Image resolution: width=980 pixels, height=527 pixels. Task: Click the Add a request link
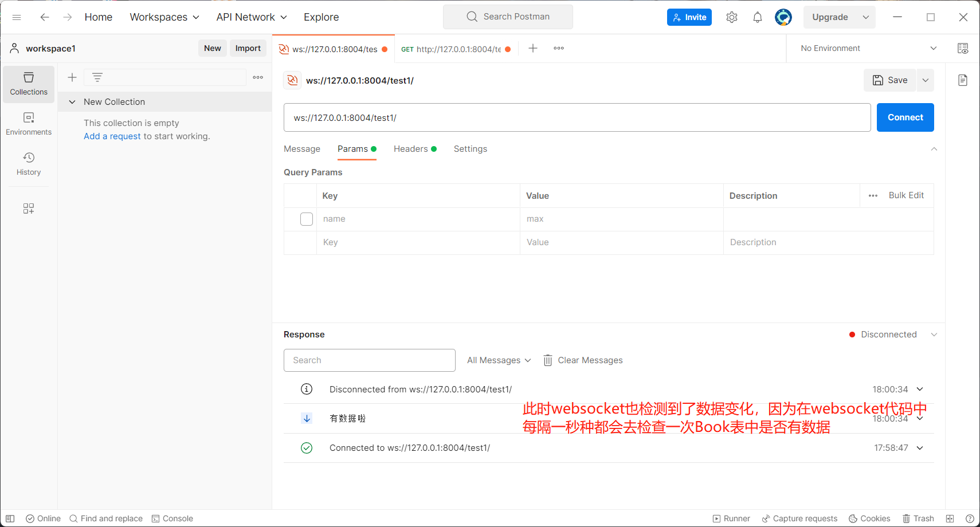(x=112, y=136)
